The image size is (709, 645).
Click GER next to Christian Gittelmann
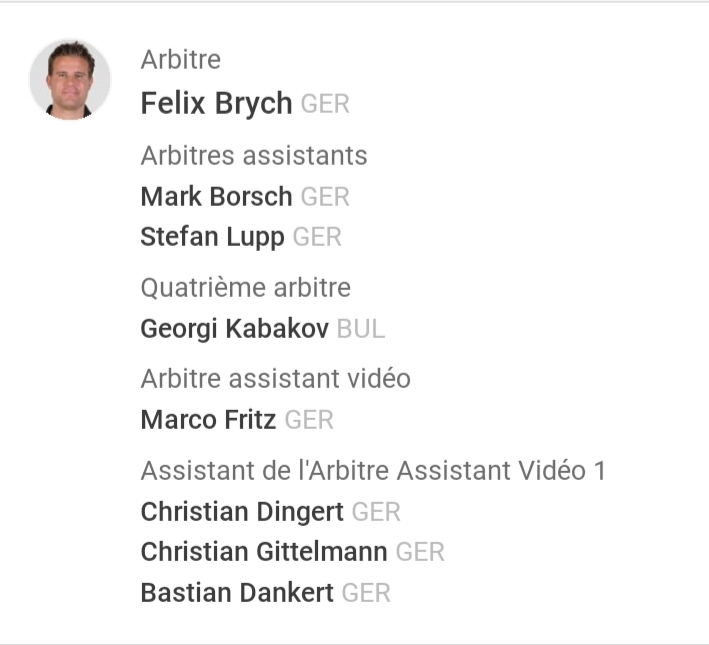[x=420, y=552]
